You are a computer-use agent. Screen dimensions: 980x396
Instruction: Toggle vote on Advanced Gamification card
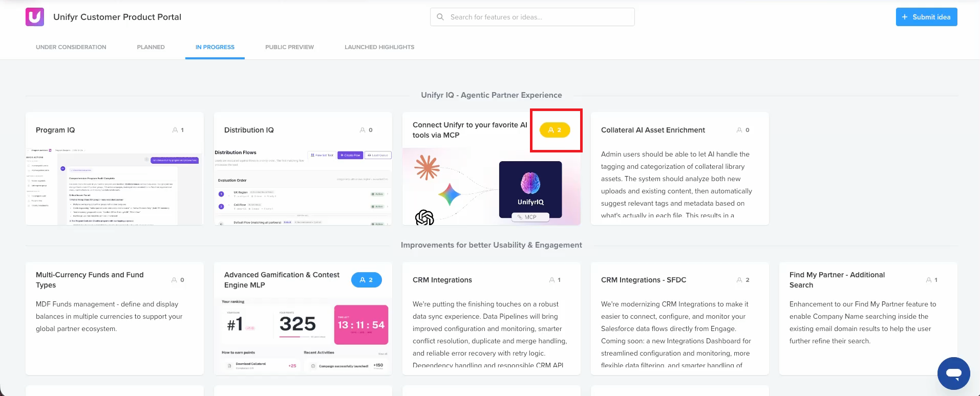pyautogui.click(x=367, y=280)
